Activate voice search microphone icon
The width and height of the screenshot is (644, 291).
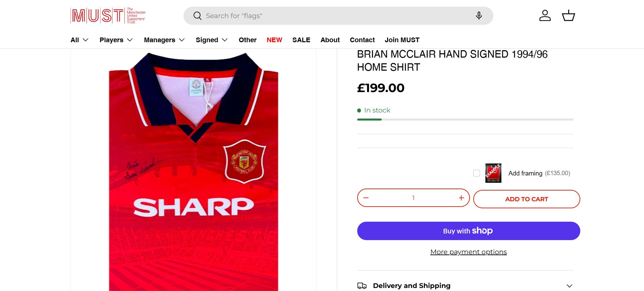[479, 16]
